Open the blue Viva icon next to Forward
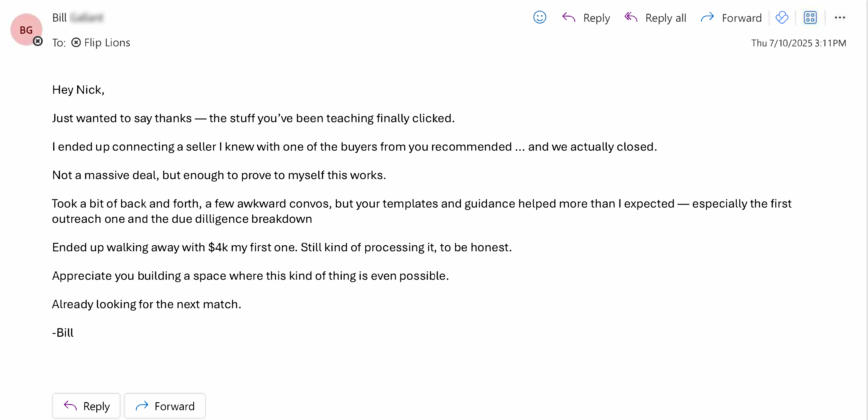Viewport: 868px width, 420px height. pos(782,18)
